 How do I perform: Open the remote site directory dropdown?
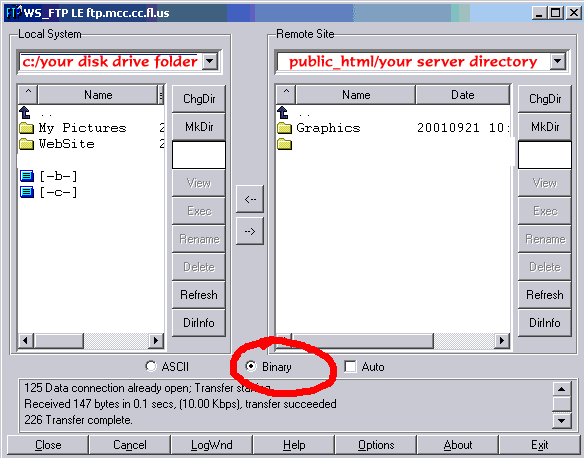(558, 61)
